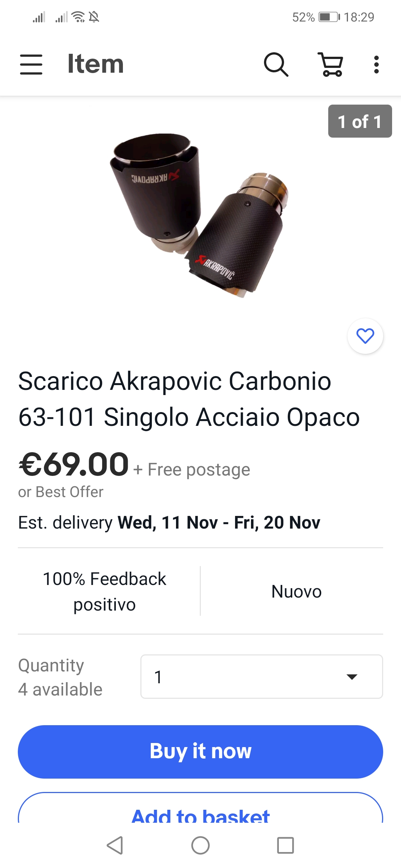
Task: Expand the Quantity dropdown
Action: 262,677
